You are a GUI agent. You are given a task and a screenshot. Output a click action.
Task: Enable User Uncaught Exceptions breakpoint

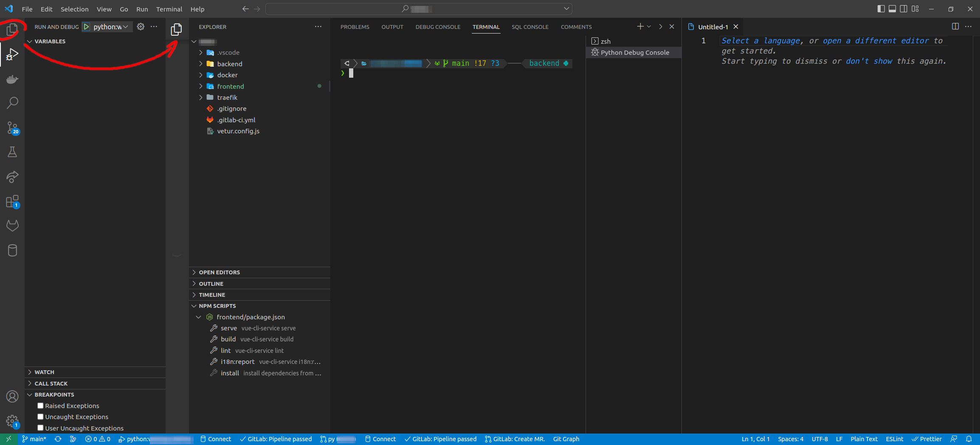40,428
